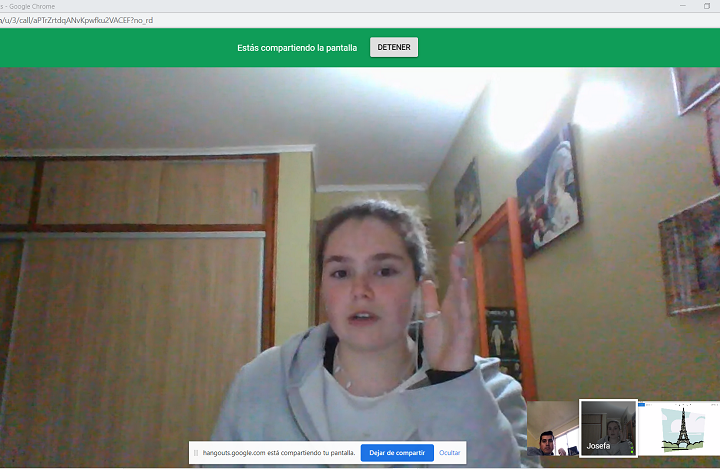
Task: Click the Chrome address bar URL
Action: pyautogui.click(x=77, y=20)
